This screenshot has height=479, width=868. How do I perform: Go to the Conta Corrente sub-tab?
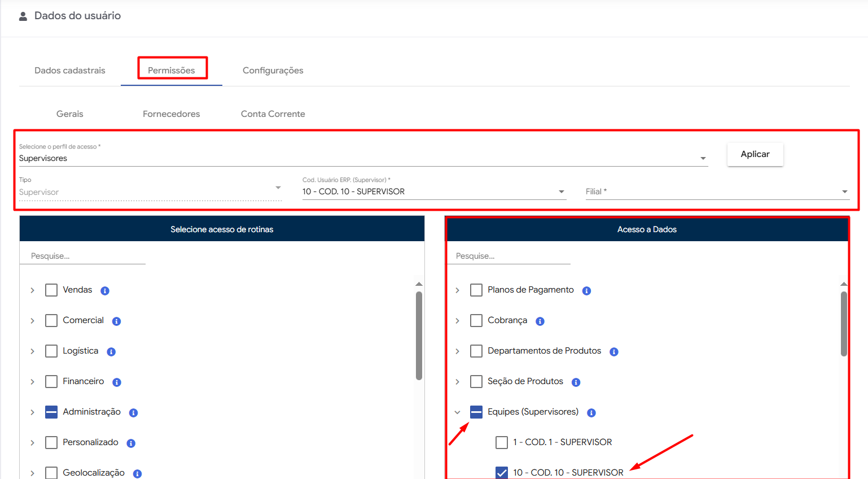tap(273, 114)
